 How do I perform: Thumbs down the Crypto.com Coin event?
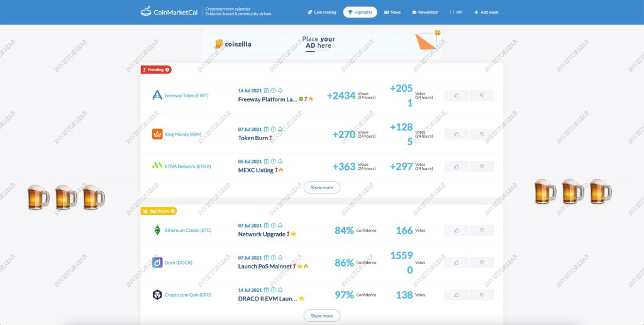[482, 295]
